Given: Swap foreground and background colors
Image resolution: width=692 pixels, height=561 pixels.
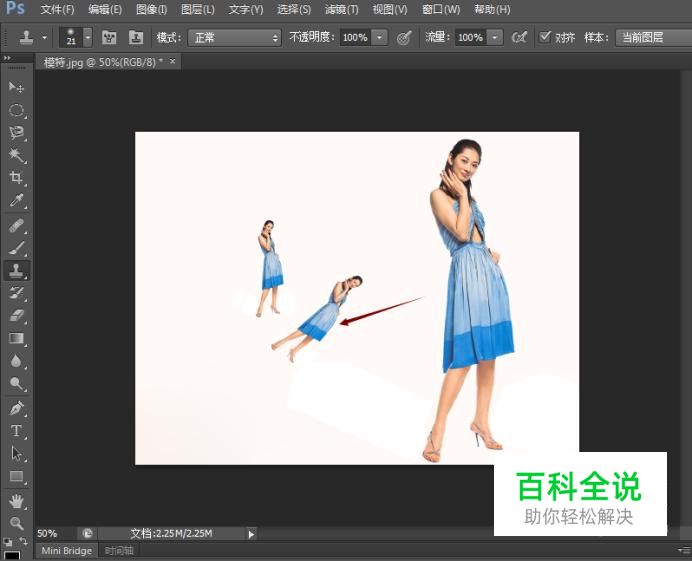Looking at the screenshot, I should (x=23, y=541).
